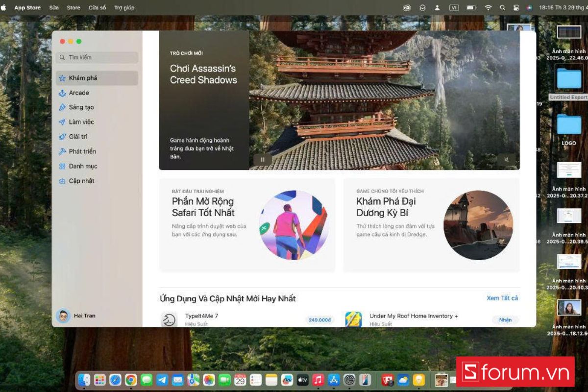Select Sáng tạo in the sidebar
Viewport: 588px width, 392px height.
click(97, 107)
